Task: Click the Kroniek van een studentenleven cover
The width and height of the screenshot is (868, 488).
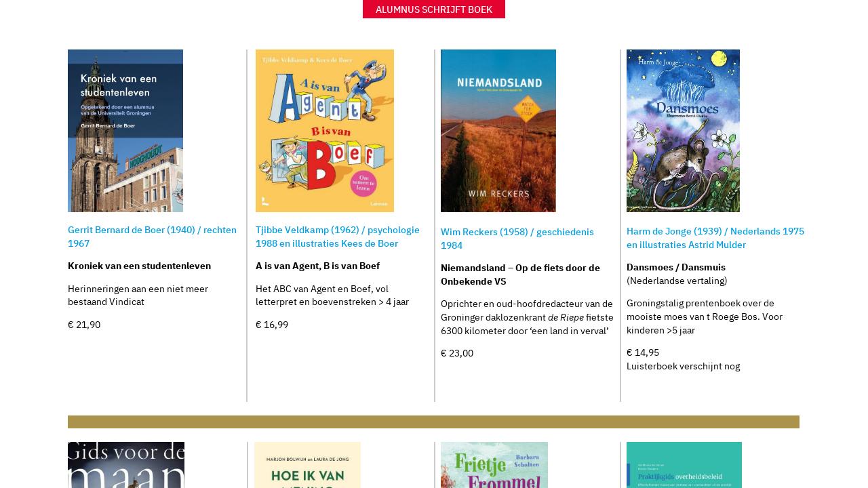Action: [125, 130]
